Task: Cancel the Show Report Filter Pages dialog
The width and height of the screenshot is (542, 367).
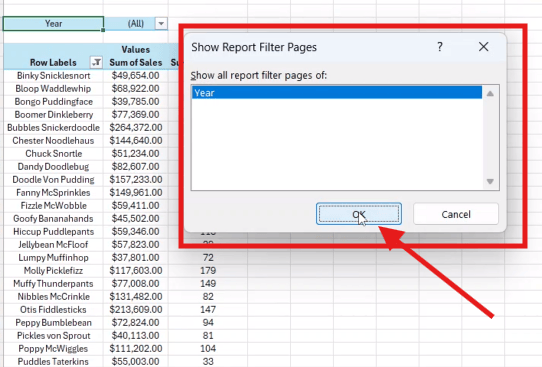Action: 456,214
